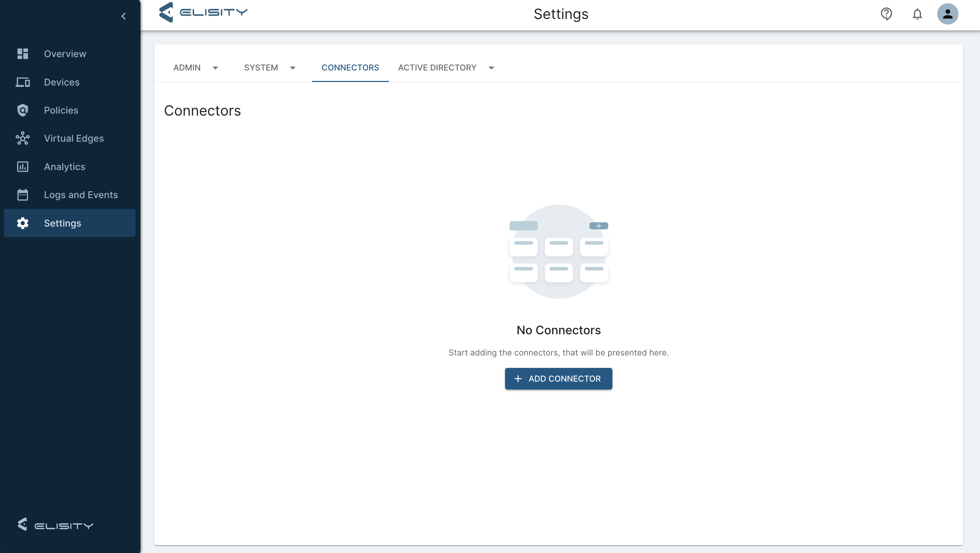Image resolution: width=980 pixels, height=553 pixels.
Task: Click the Settings gear icon
Action: point(23,223)
